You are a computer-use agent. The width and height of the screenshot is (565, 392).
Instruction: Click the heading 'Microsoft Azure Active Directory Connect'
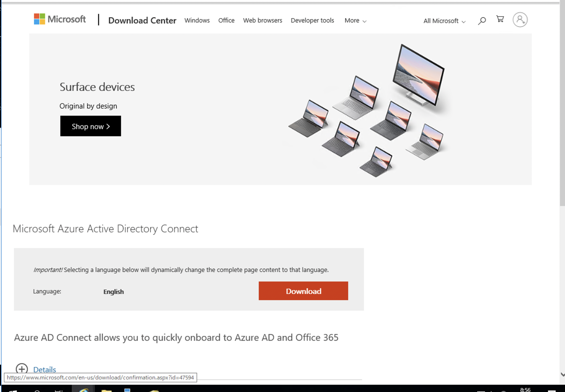[x=105, y=229]
